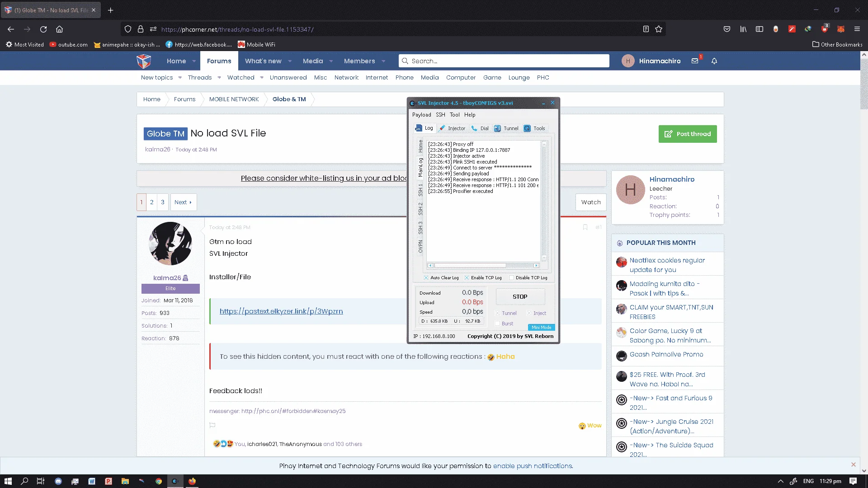The image size is (868, 488).
Task: Open Firefox application menu
Action: [857, 29]
